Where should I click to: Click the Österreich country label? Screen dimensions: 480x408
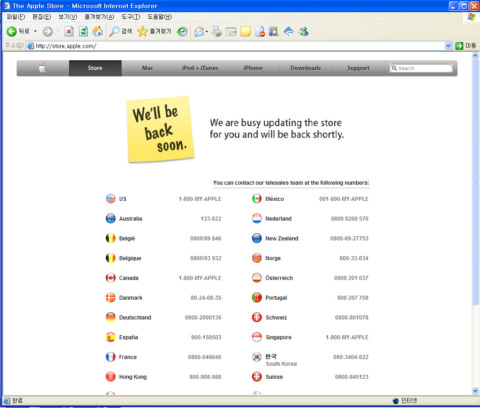[x=279, y=278]
